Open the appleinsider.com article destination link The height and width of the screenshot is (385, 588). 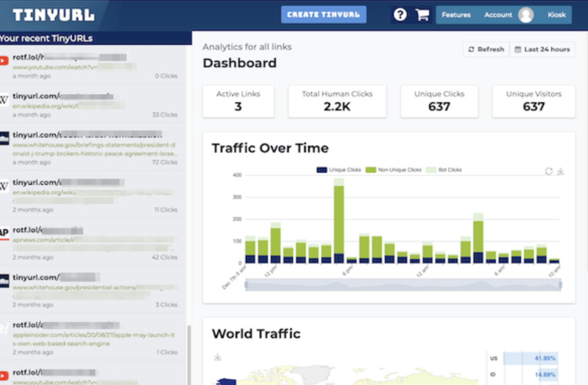[x=94, y=339]
